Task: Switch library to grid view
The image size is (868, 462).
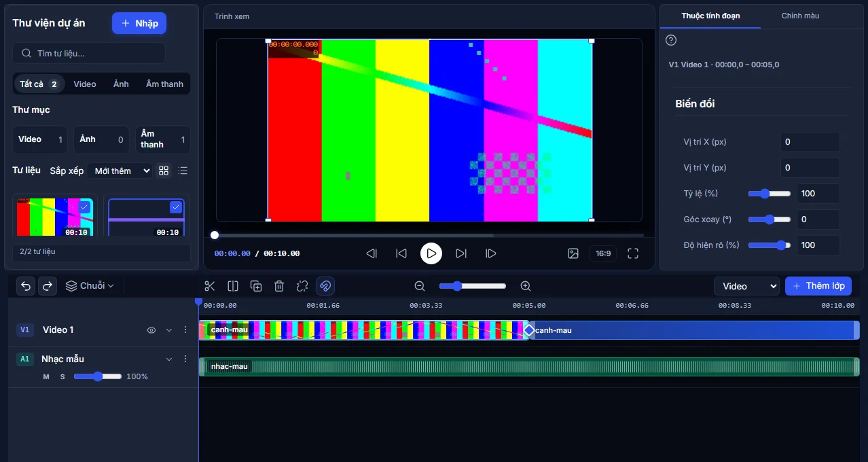Action: click(164, 171)
